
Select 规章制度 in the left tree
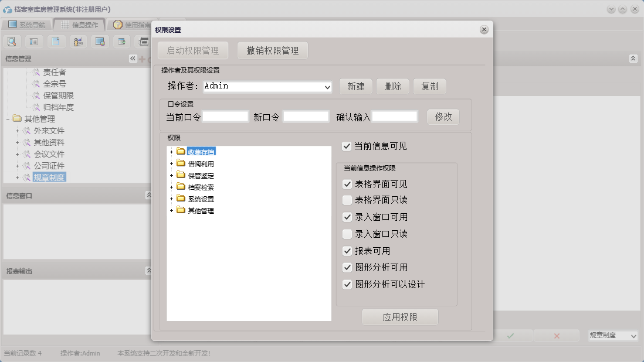(x=49, y=177)
